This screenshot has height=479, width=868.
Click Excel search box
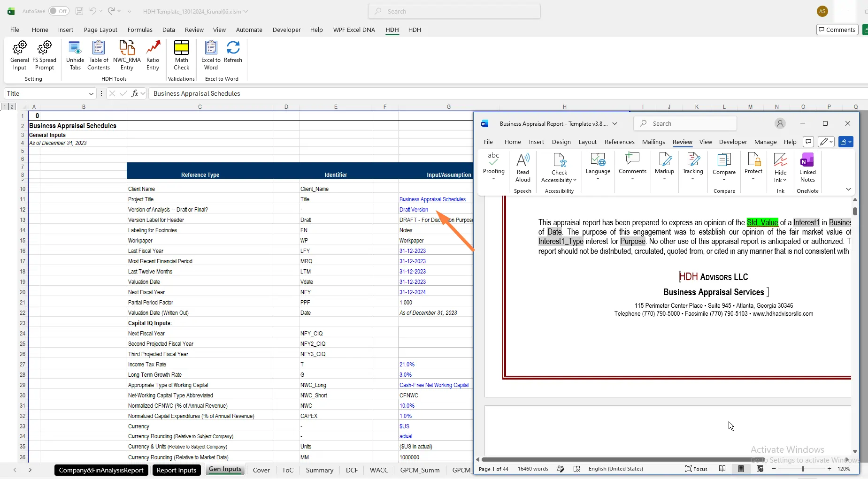[x=454, y=11]
